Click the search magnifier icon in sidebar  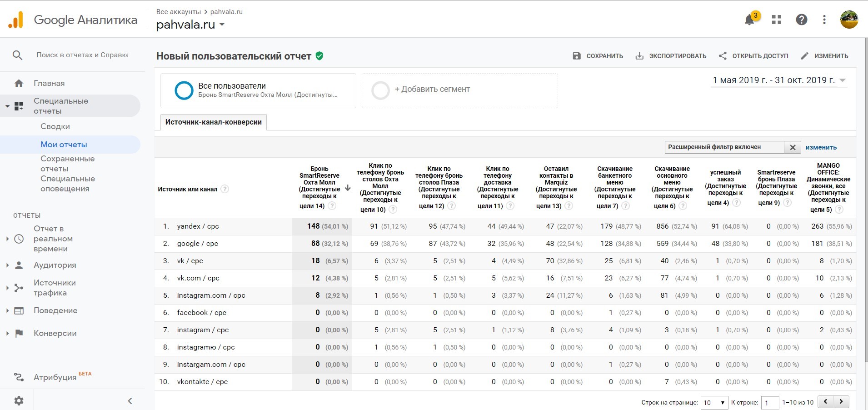click(17, 55)
